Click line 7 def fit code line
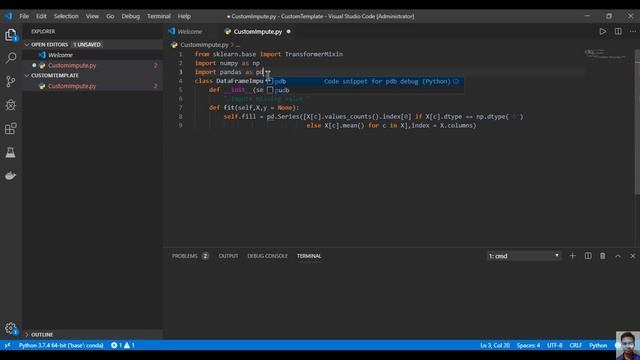This screenshot has width=640, height=360. [254, 108]
